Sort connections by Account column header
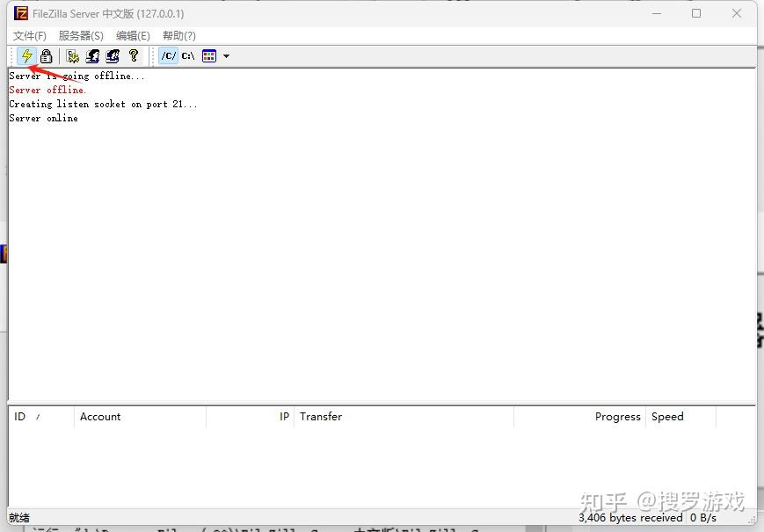Viewport: 764px width, 532px height. pyautogui.click(x=141, y=417)
